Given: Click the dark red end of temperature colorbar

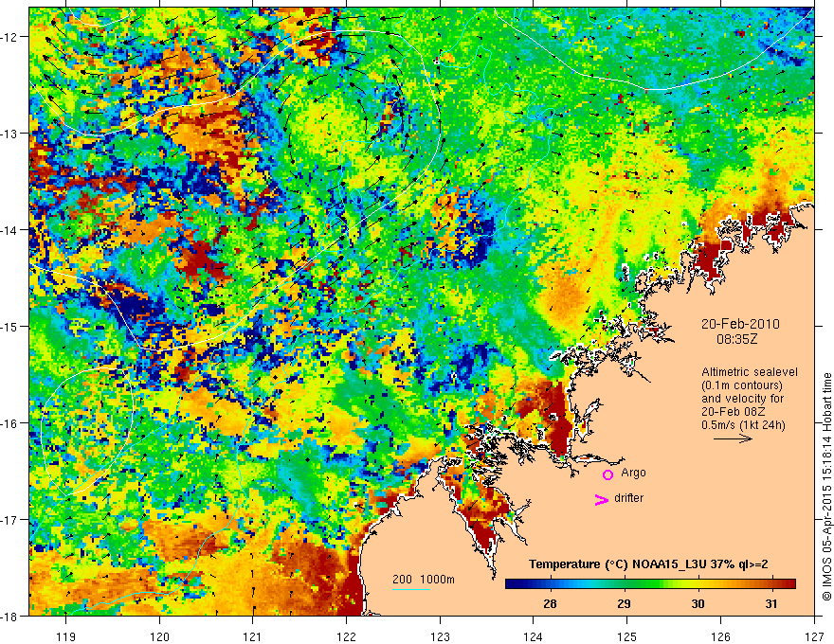Looking at the screenshot, I should tap(789, 584).
